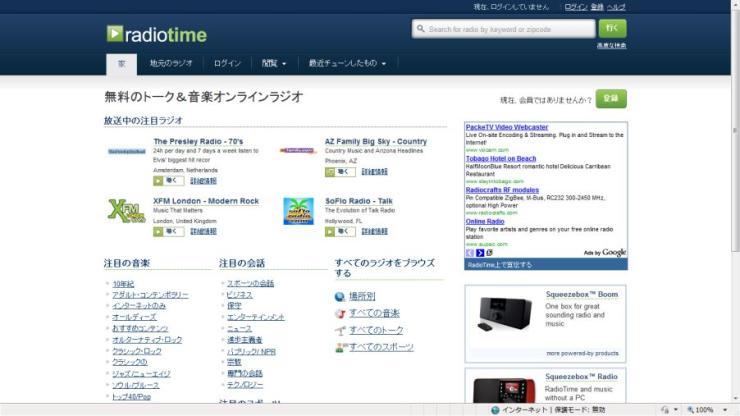Play The Presley Radio station
This screenshot has width=740, height=416.
(x=168, y=181)
